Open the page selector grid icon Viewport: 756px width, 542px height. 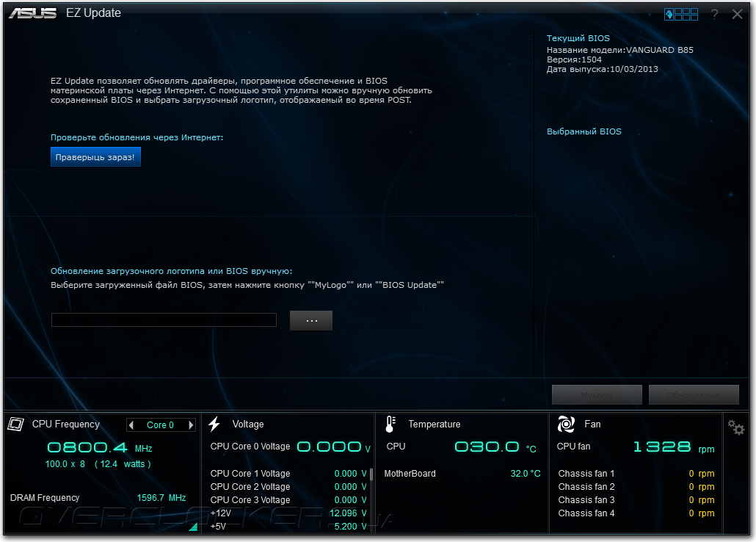(x=681, y=14)
